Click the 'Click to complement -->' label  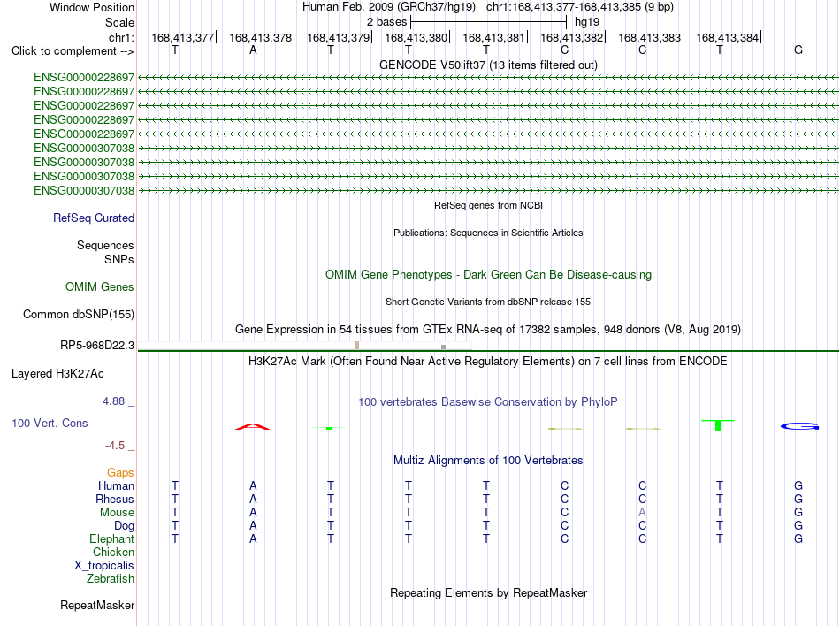click(x=73, y=51)
